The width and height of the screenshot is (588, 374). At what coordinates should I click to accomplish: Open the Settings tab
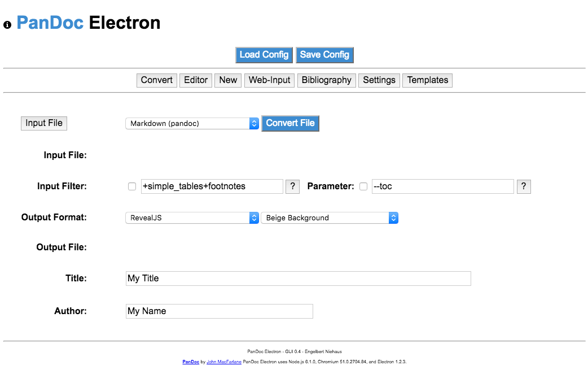pos(379,80)
